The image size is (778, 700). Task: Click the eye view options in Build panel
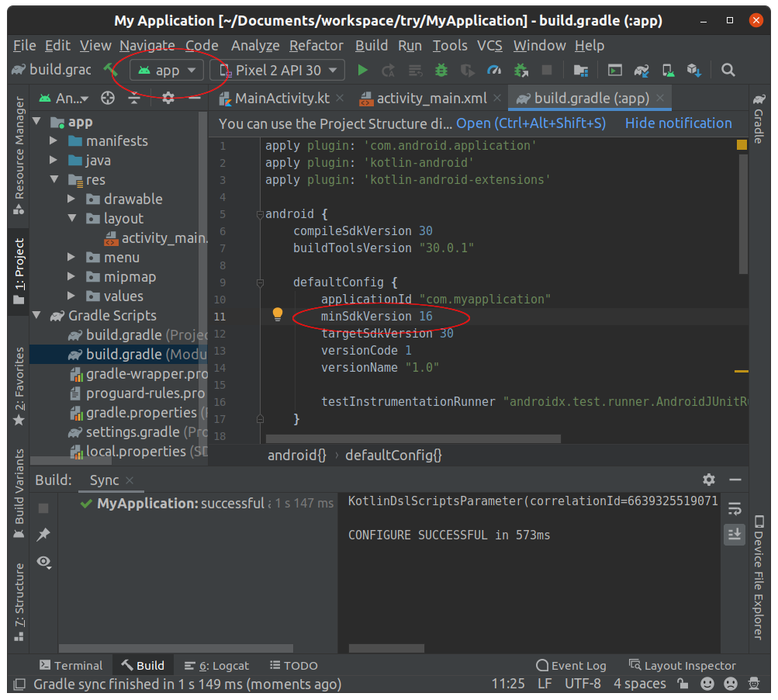pyautogui.click(x=43, y=562)
